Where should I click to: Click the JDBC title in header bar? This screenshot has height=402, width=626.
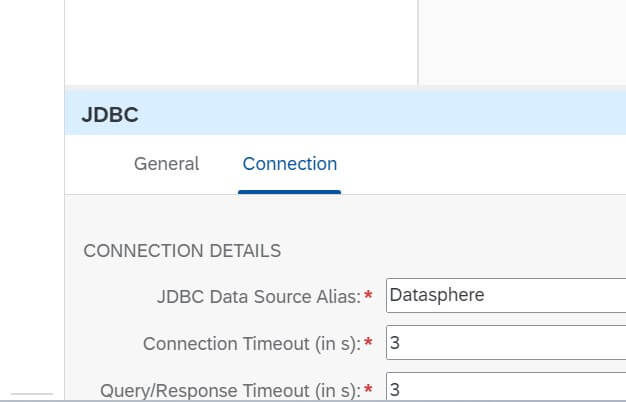pyautogui.click(x=110, y=115)
